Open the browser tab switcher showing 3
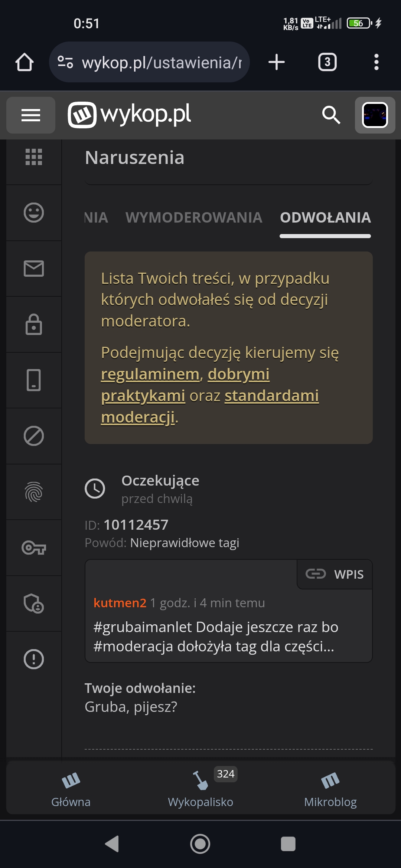The height and width of the screenshot is (868, 401). click(x=327, y=62)
